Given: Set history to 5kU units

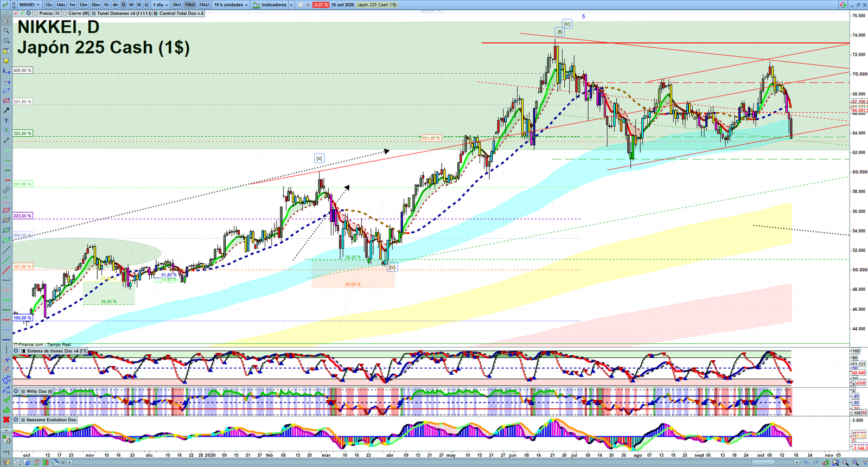Looking at the screenshot, I should coord(177,5).
